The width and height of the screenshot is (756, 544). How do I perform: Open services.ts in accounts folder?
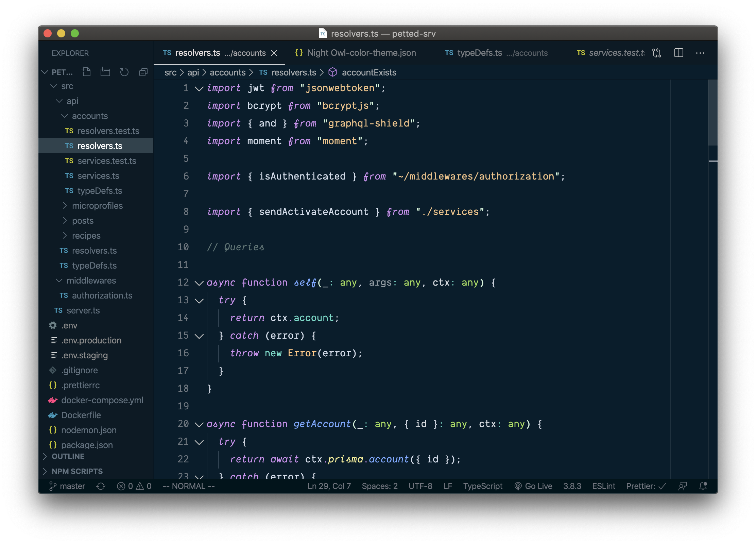(x=96, y=176)
